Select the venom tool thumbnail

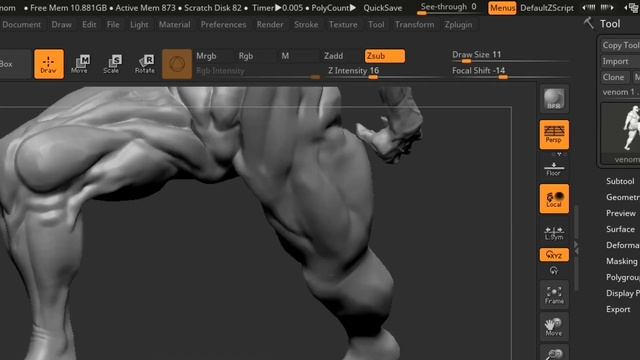pos(621,134)
